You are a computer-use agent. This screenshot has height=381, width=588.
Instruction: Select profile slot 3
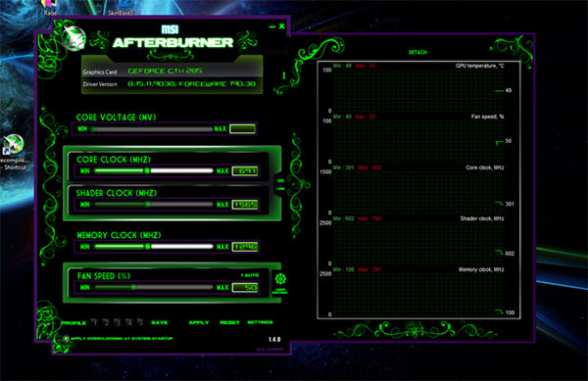point(118,322)
